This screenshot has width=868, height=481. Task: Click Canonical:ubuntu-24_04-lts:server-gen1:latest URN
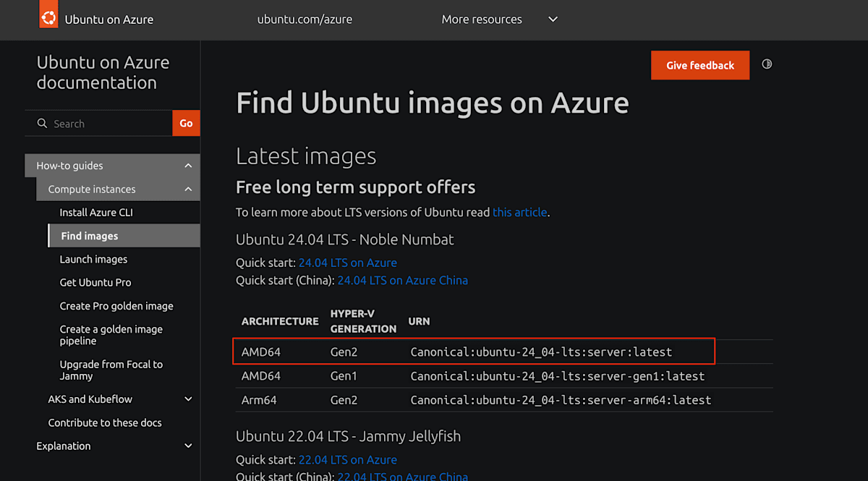pos(558,376)
